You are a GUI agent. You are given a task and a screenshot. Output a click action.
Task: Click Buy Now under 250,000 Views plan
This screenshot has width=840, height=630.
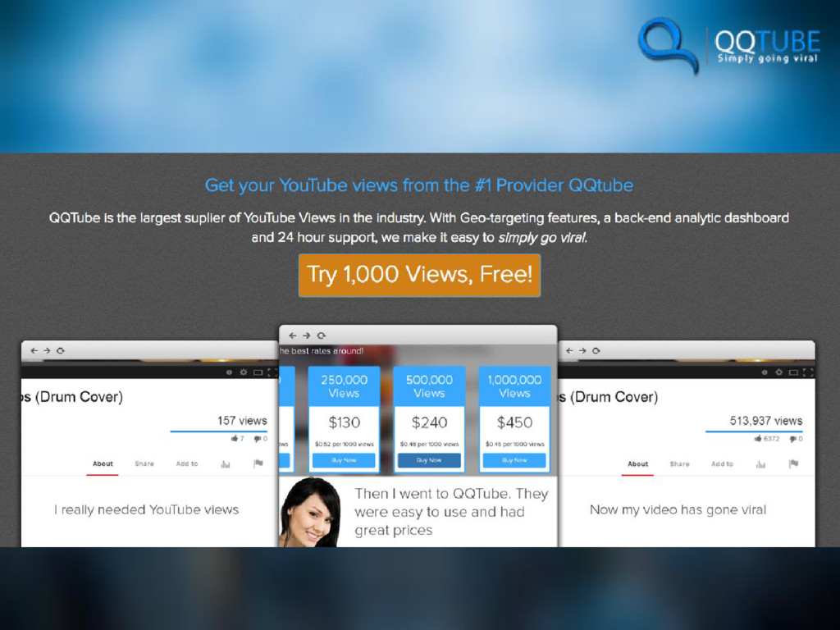(344, 460)
